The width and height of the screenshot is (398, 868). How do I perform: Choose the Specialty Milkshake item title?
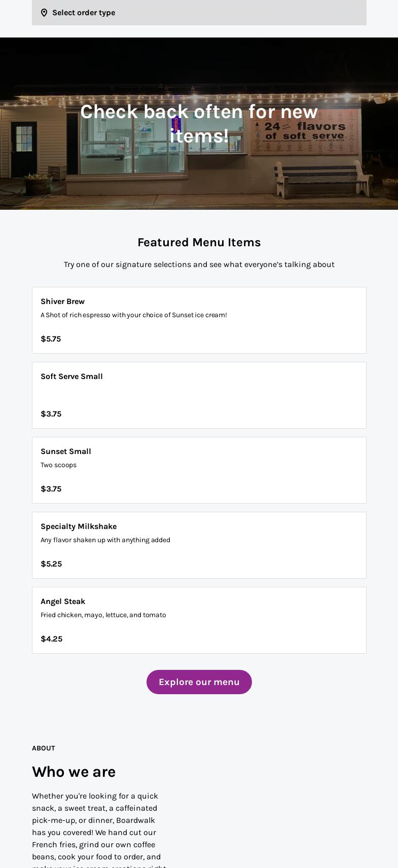point(79,526)
